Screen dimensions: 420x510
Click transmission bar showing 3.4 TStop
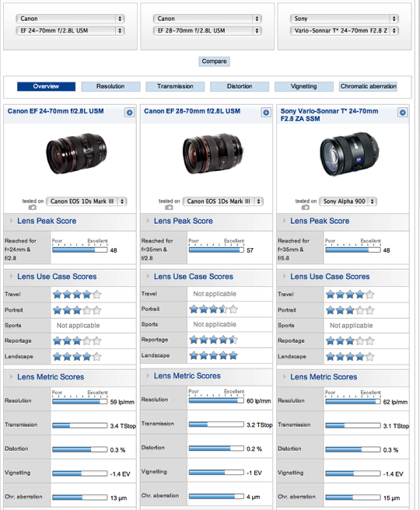click(x=79, y=426)
